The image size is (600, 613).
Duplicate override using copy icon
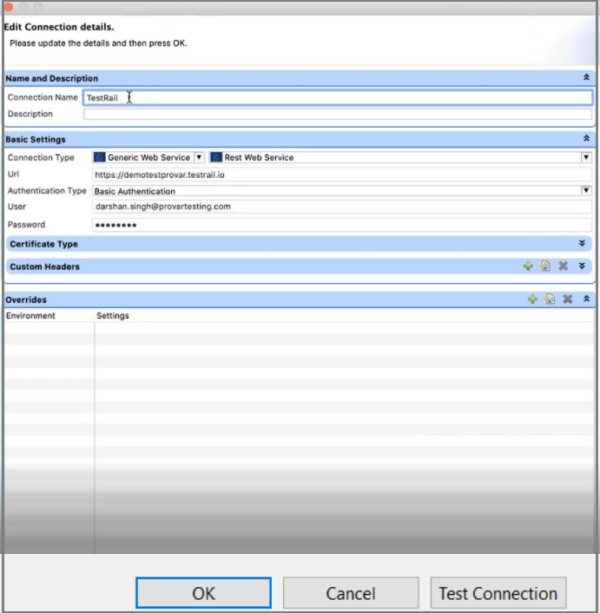[550, 299]
